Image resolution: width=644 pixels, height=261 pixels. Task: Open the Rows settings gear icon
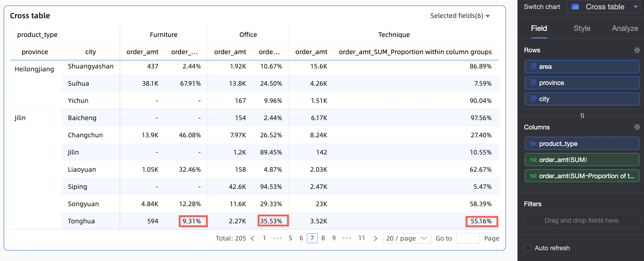tap(637, 50)
